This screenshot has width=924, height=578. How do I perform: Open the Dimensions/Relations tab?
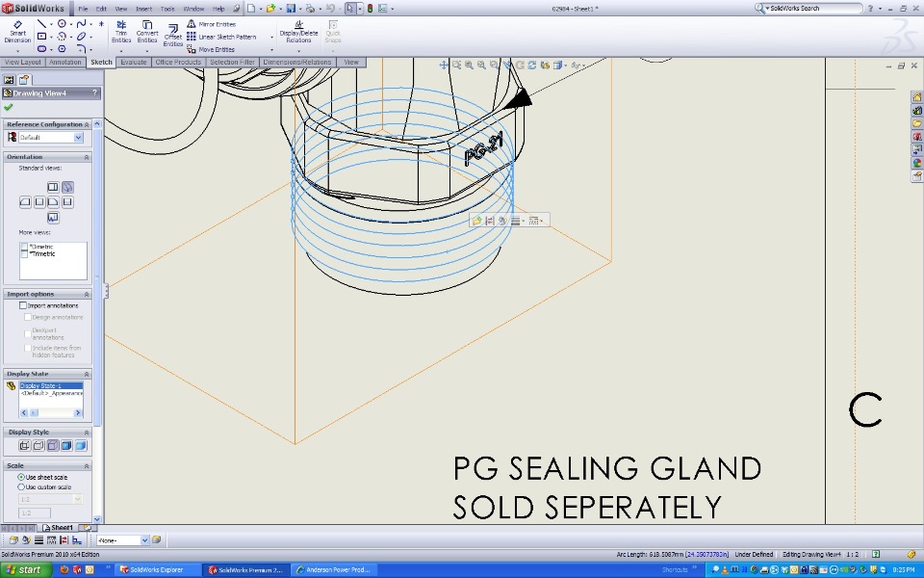coord(297,62)
